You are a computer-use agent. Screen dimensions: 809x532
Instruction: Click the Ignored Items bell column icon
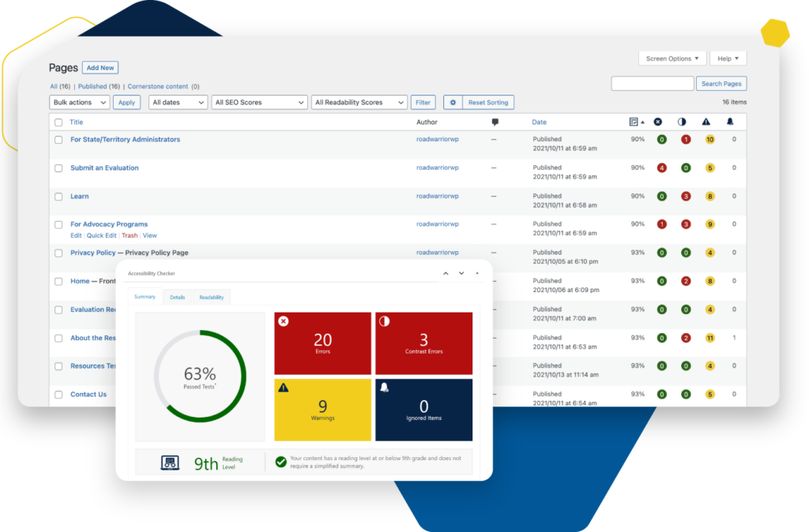pyautogui.click(x=730, y=122)
